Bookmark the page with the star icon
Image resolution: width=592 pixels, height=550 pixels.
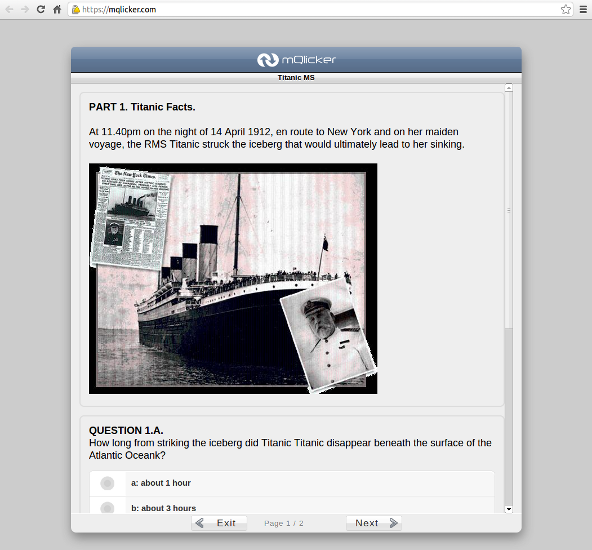coord(566,9)
